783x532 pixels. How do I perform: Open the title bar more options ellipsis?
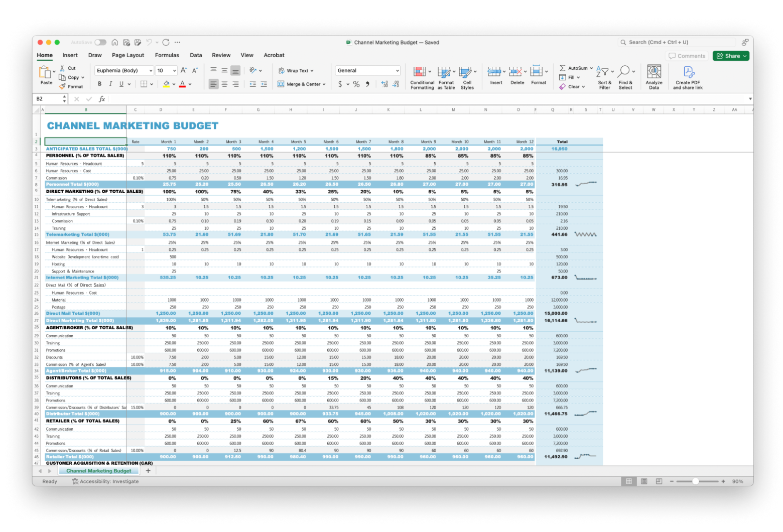point(177,43)
